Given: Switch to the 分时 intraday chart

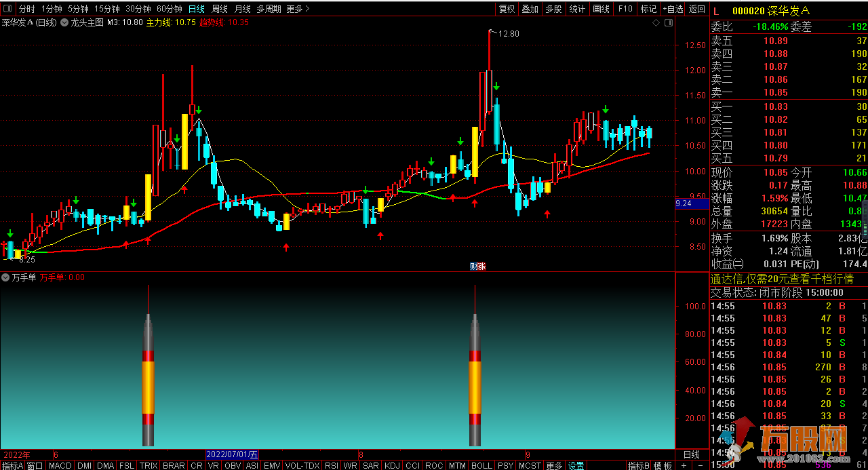Looking at the screenshot, I should 26,9.
